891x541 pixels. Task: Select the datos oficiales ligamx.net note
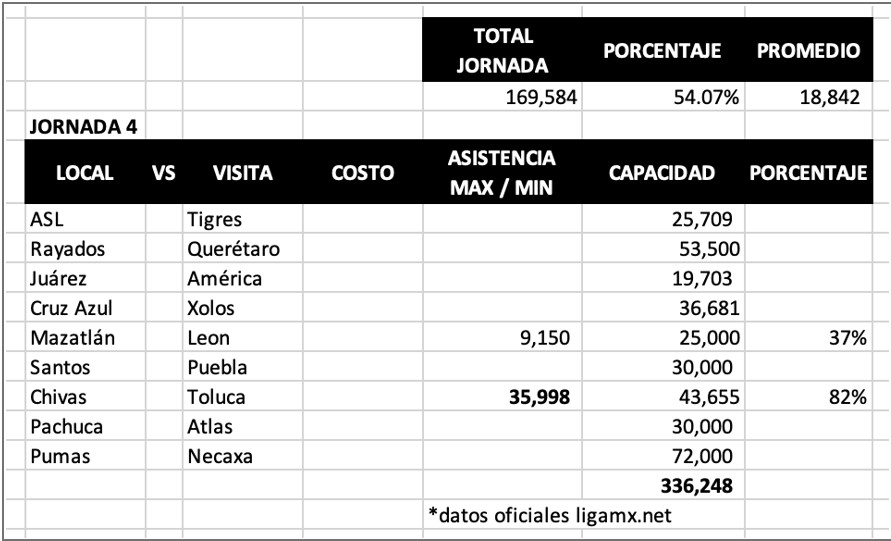click(549, 515)
